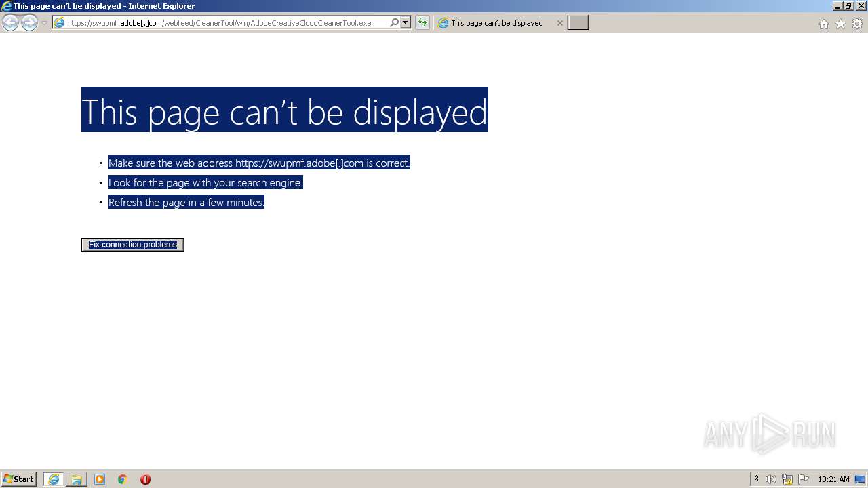868x488 pixels.
Task: Click the Show desktop tray icon
Action: (861, 479)
